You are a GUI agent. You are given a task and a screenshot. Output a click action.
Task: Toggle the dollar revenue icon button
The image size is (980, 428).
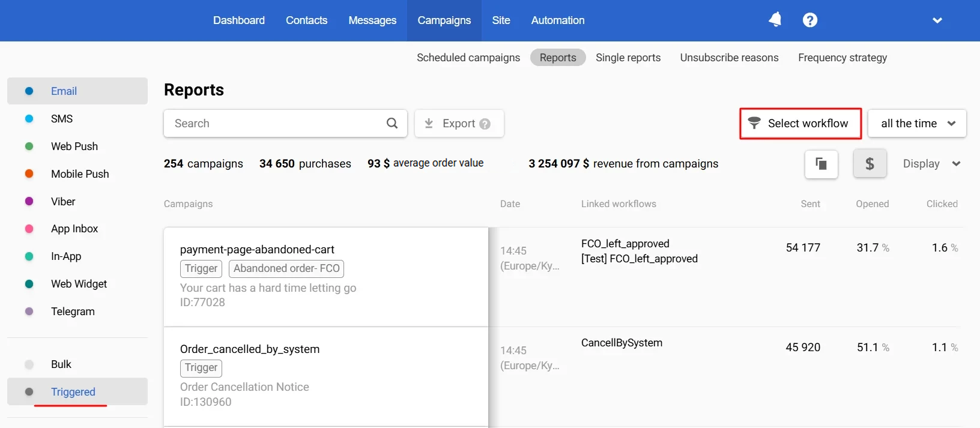[x=870, y=164]
